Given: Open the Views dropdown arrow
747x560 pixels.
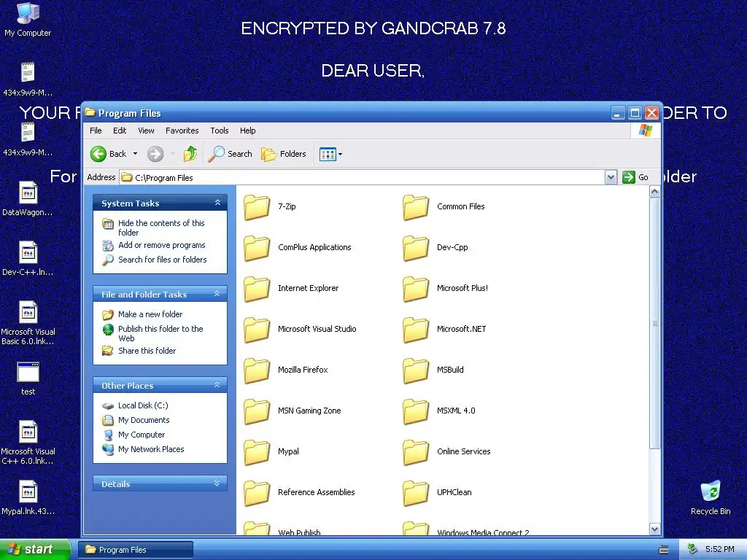Looking at the screenshot, I should (340, 154).
